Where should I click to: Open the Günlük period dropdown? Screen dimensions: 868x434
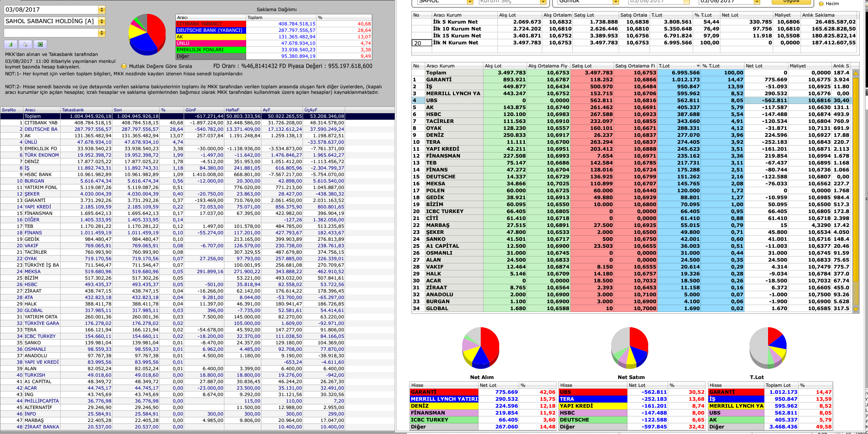(616, 2)
